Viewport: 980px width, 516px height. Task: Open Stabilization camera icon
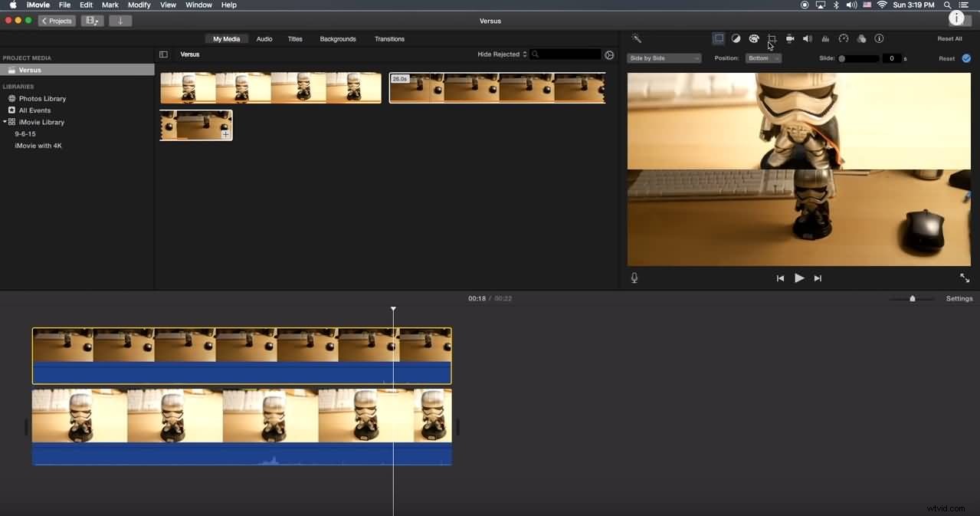tap(789, 38)
